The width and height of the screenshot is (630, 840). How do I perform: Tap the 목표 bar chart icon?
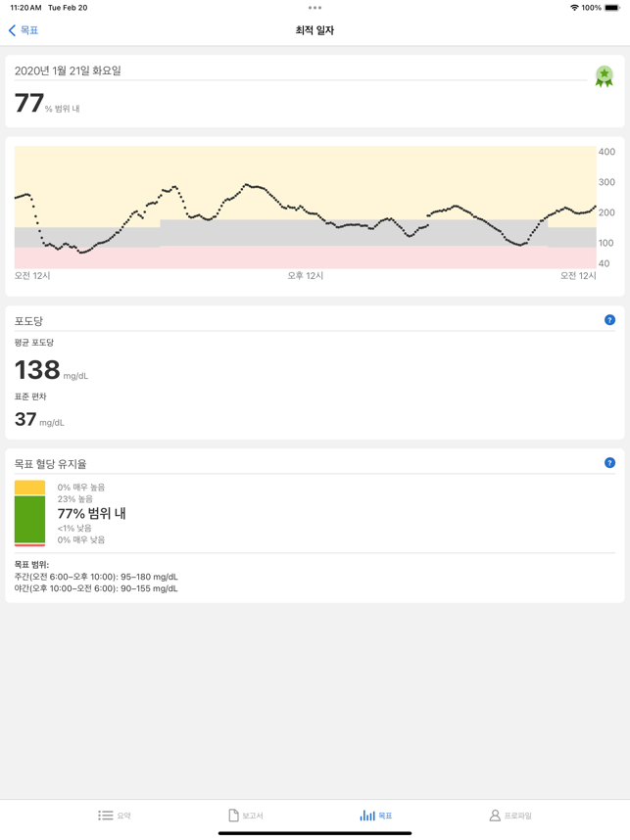click(x=367, y=815)
